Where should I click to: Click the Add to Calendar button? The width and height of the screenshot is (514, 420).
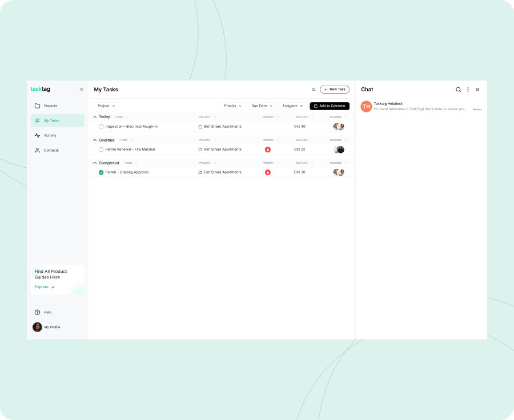[330, 106]
